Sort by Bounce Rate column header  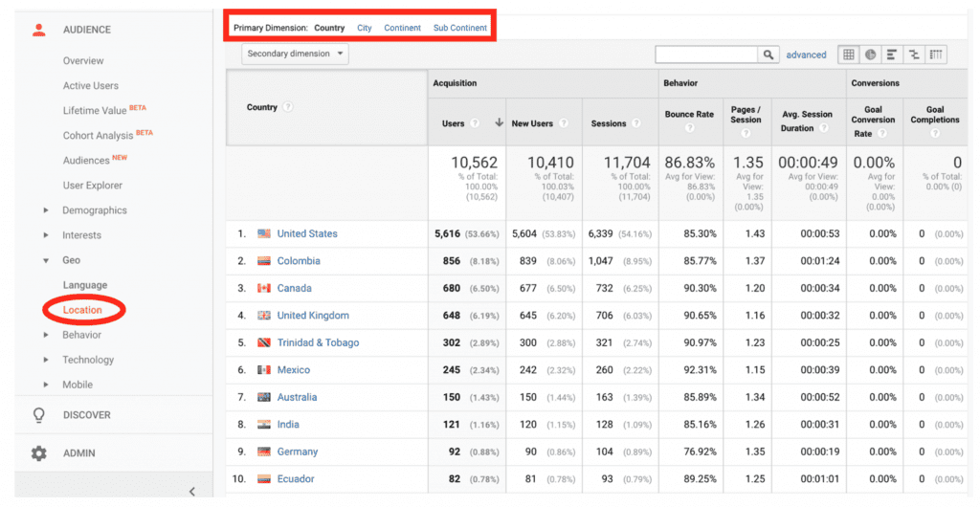click(689, 114)
